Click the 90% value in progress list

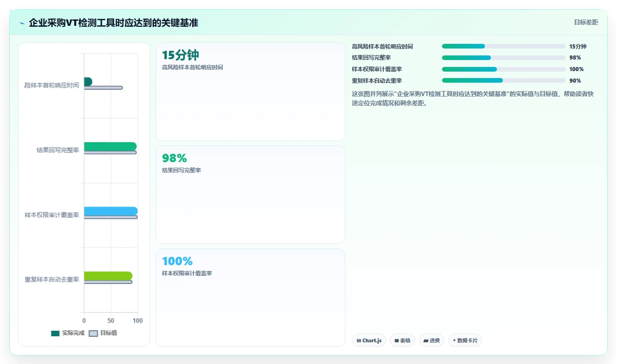[575, 80]
